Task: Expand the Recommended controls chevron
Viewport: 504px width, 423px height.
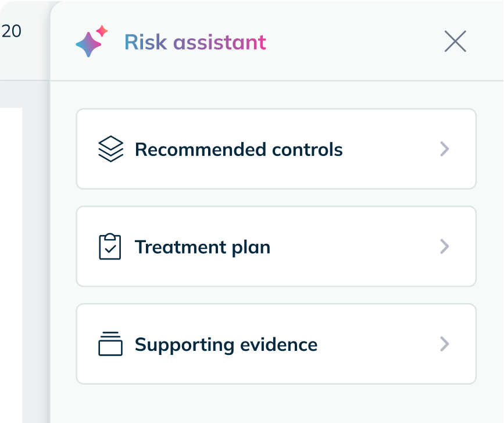Action: (x=445, y=149)
